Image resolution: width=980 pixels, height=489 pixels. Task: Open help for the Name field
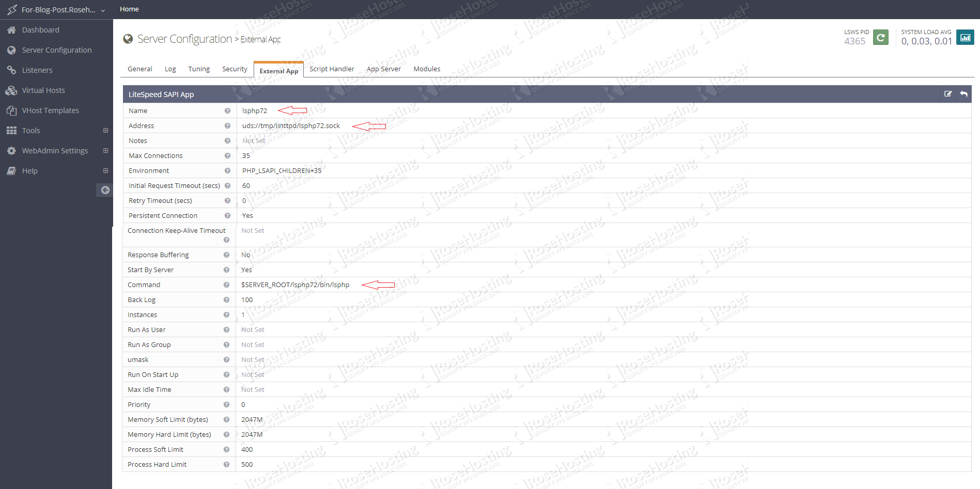coord(227,111)
